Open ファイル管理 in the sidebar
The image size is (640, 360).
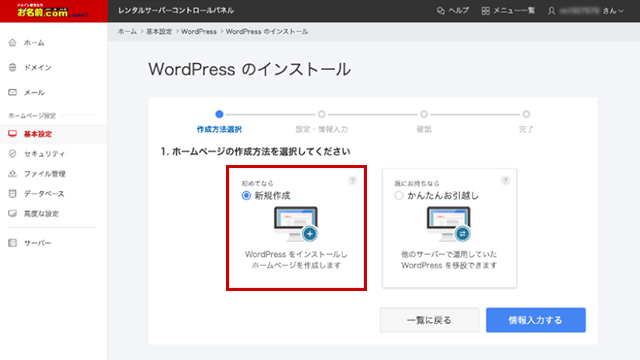pyautogui.click(x=44, y=173)
